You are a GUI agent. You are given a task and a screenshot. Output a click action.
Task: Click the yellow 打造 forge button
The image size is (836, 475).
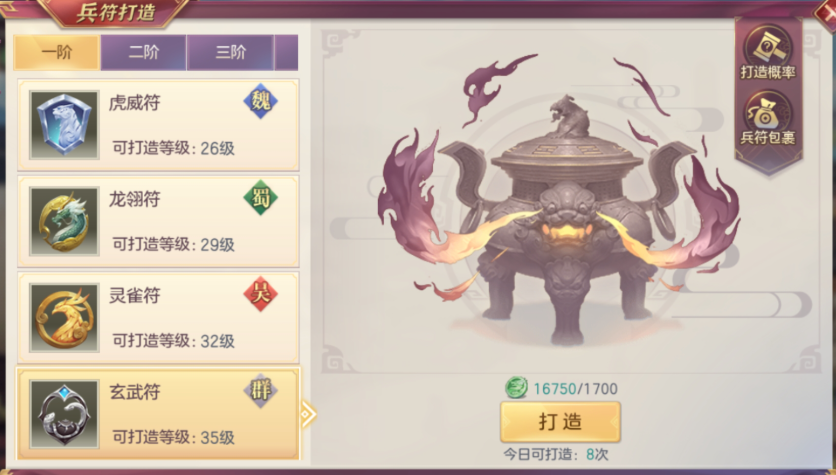pyautogui.click(x=560, y=422)
